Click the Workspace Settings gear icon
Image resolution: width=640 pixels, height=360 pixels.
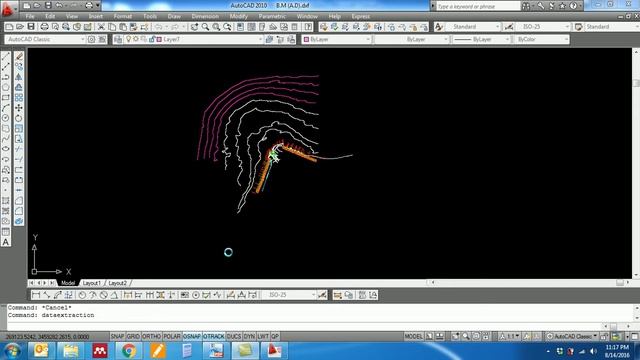pyautogui.click(x=91, y=39)
